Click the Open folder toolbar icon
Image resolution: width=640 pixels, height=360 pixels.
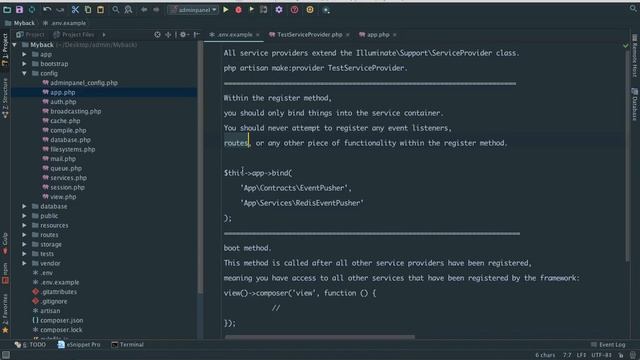pos(7,10)
